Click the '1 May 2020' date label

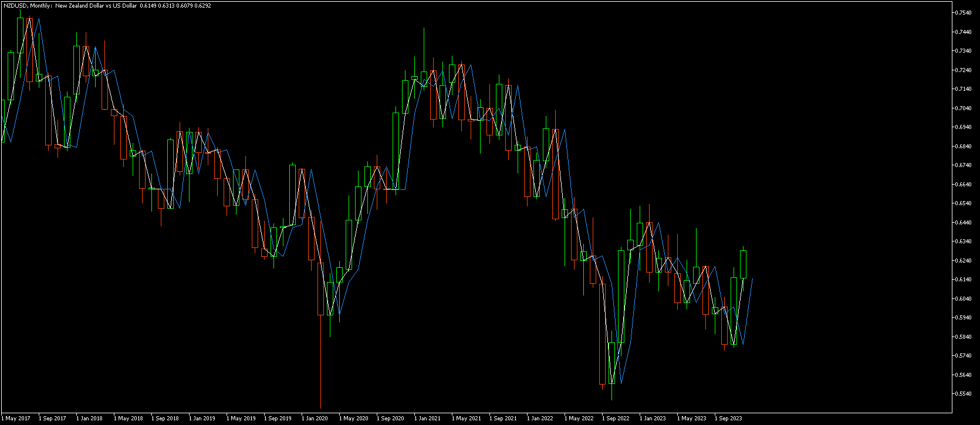coord(354,419)
